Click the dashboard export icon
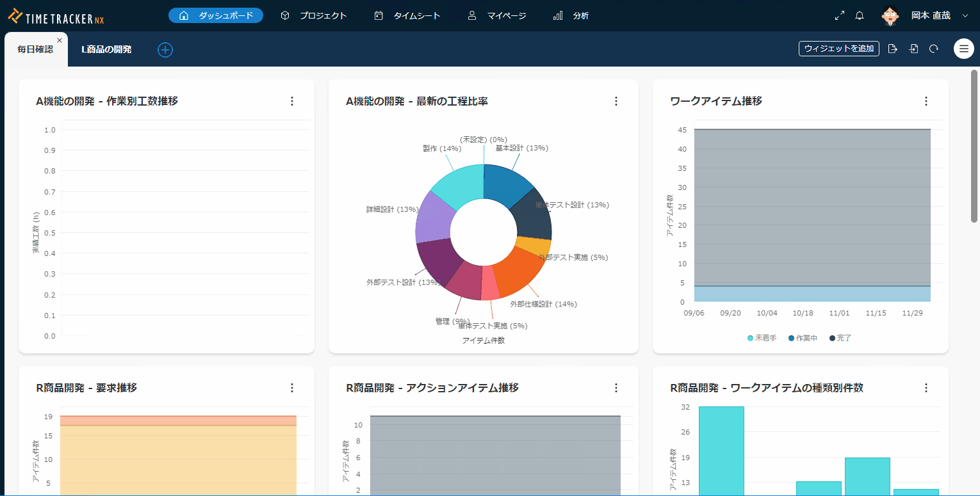Screen dimensions: 980x496 [x=893, y=49]
